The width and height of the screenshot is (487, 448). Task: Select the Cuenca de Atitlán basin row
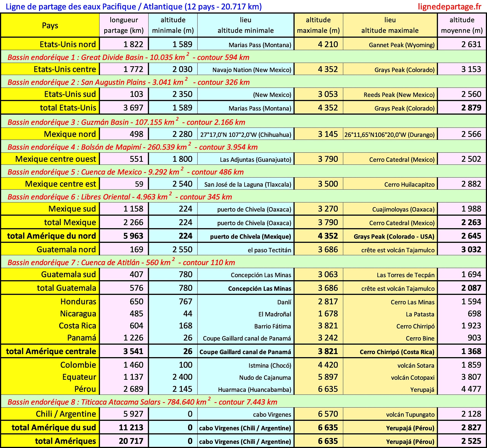(x=121, y=262)
